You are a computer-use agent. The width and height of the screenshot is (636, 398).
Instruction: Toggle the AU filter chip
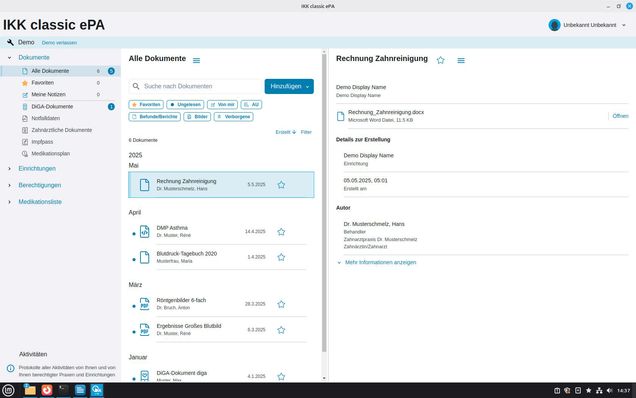[251, 105]
